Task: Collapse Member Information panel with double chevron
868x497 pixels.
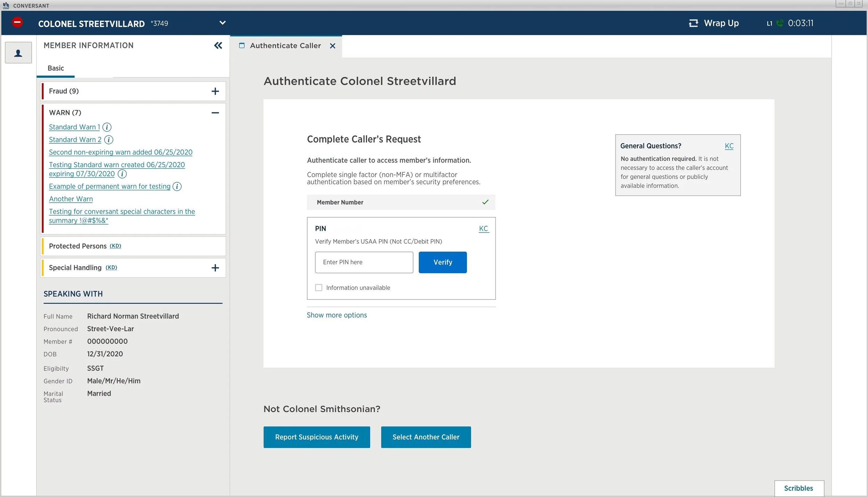Action: (218, 45)
